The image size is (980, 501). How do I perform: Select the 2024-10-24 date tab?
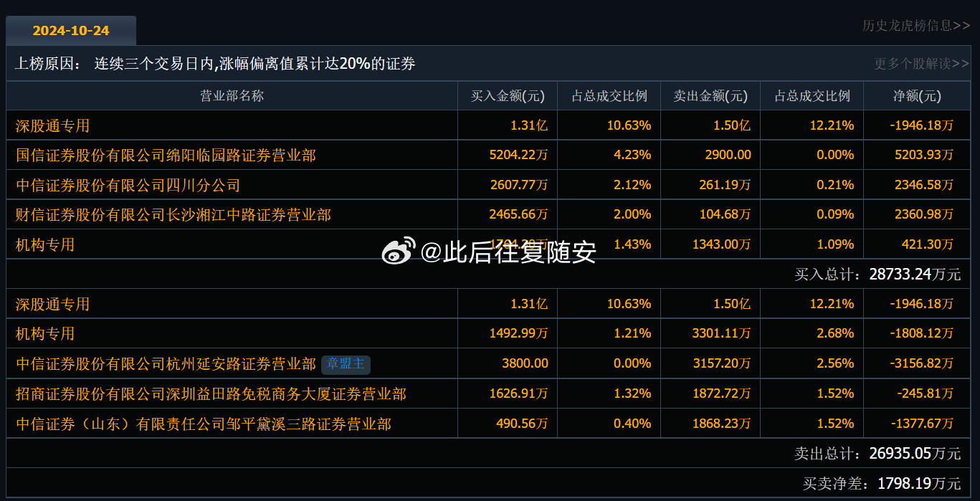tap(70, 30)
